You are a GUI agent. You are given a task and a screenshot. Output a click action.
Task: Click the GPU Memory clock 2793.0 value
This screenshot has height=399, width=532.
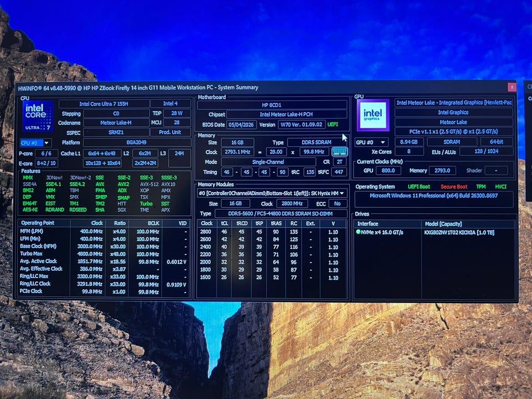pyautogui.click(x=442, y=170)
